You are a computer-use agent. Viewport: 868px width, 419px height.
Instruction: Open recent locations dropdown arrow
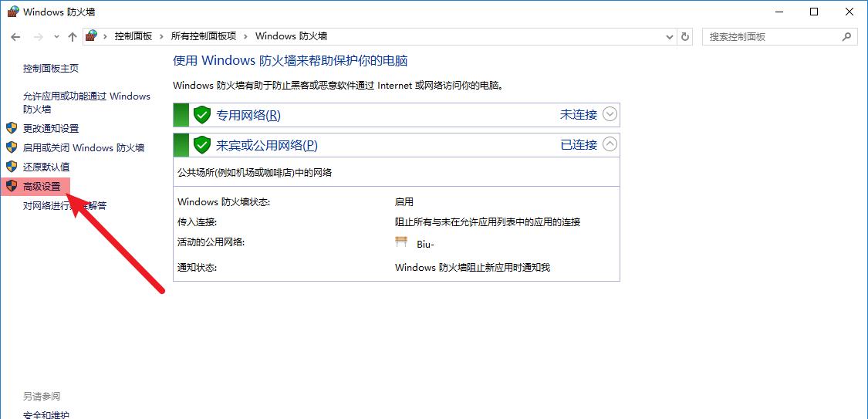(x=56, y=36)
